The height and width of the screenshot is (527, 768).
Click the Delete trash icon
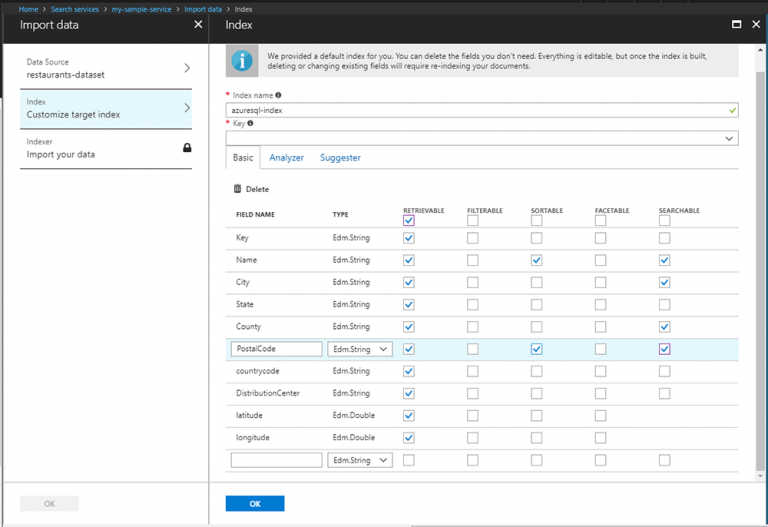[237, 189]
